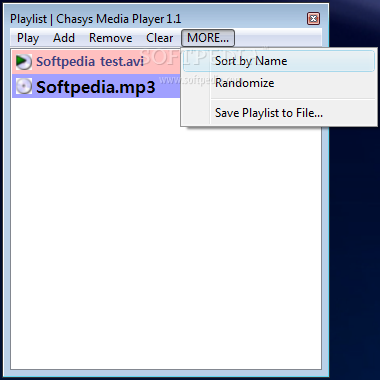Select the Softpedia test.avi entry
380x380 pixels.
96,62
